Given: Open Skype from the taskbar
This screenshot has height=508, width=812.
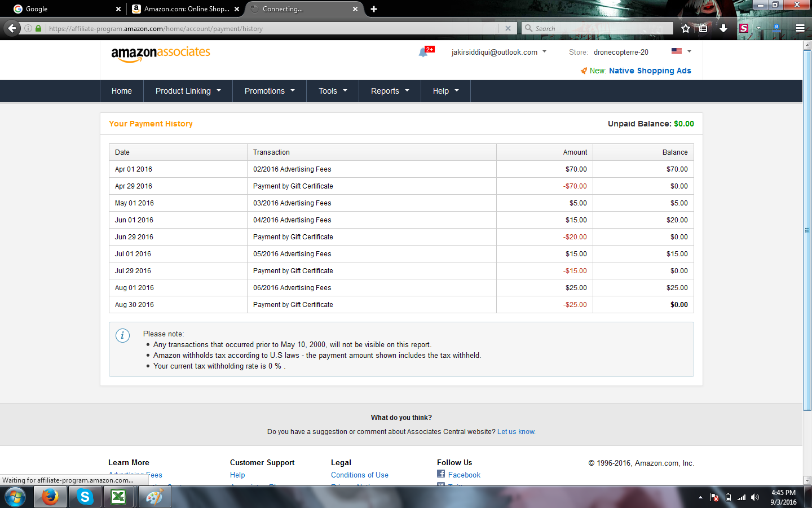Looking at the screenshot, I should pyautogui.click(x=85, y=497).
